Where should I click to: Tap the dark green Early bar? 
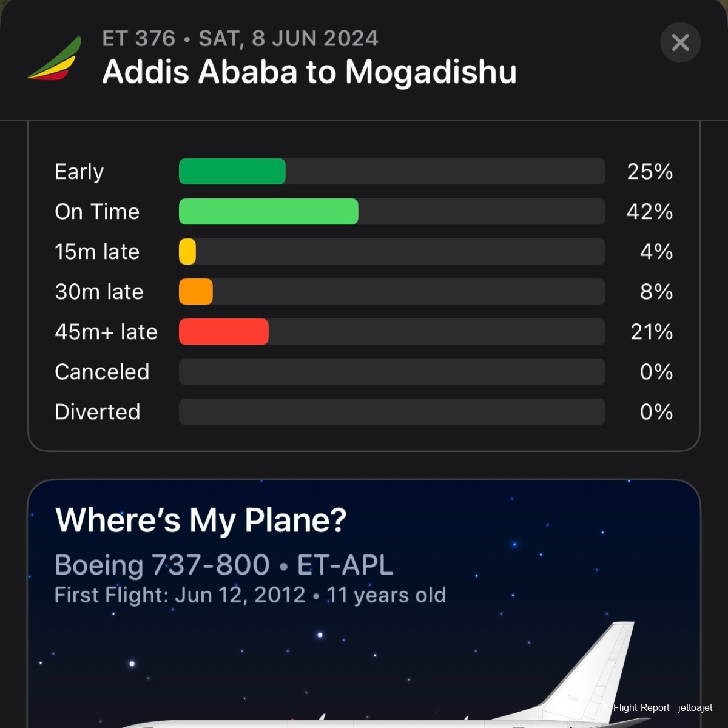point(232,172)
